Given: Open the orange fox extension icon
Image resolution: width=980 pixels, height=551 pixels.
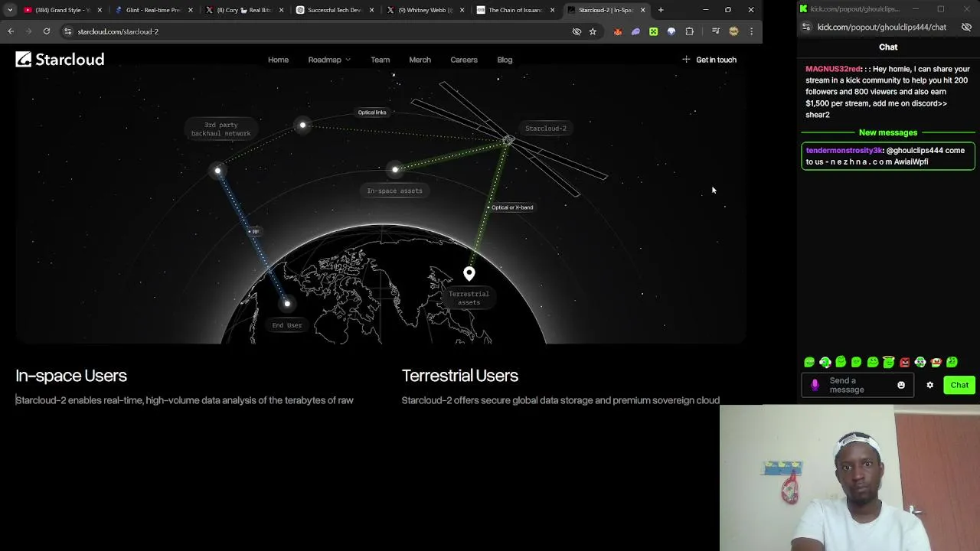Looking at the screenshot, I should pyautogui.click(x=618, y=31).
